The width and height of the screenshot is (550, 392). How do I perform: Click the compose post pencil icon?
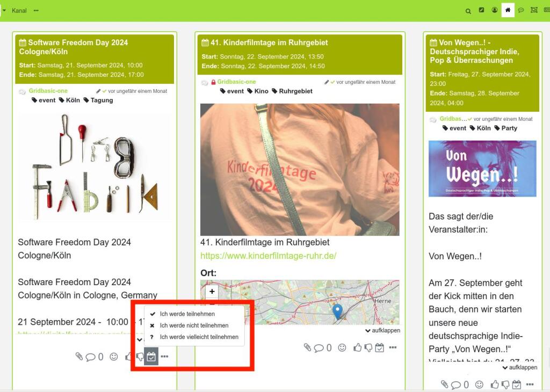coord(482,10)
